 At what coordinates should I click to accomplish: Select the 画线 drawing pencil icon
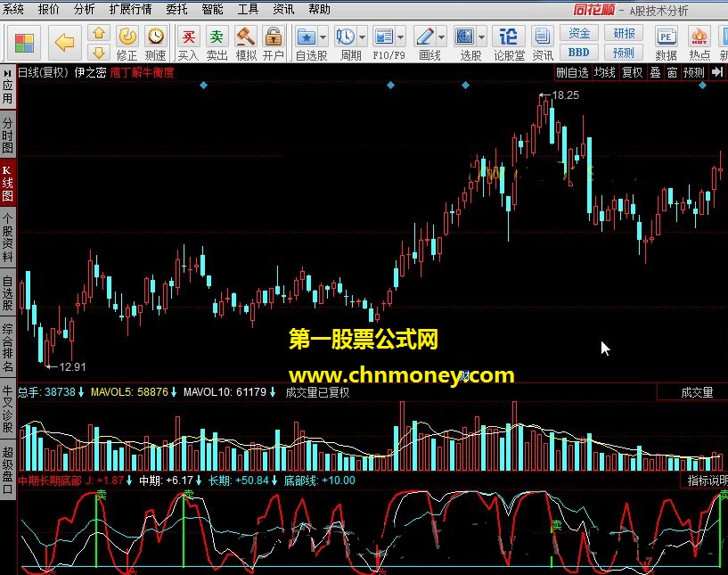pyautogui.click(x=424, y=37)
